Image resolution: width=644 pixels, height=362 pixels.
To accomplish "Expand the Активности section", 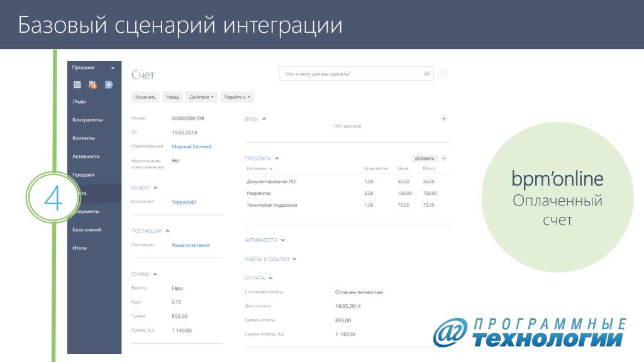I will pyautogui.click(x=282, y=240).
